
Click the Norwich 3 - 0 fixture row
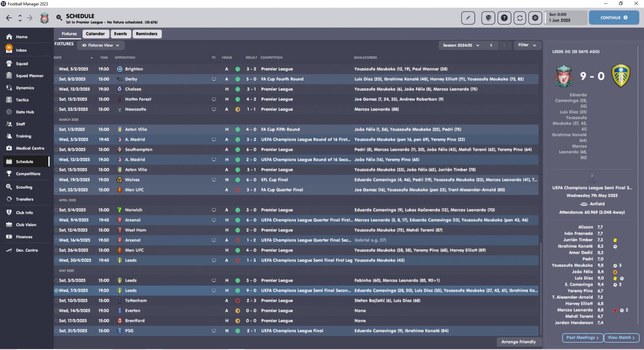coord(296,210)
